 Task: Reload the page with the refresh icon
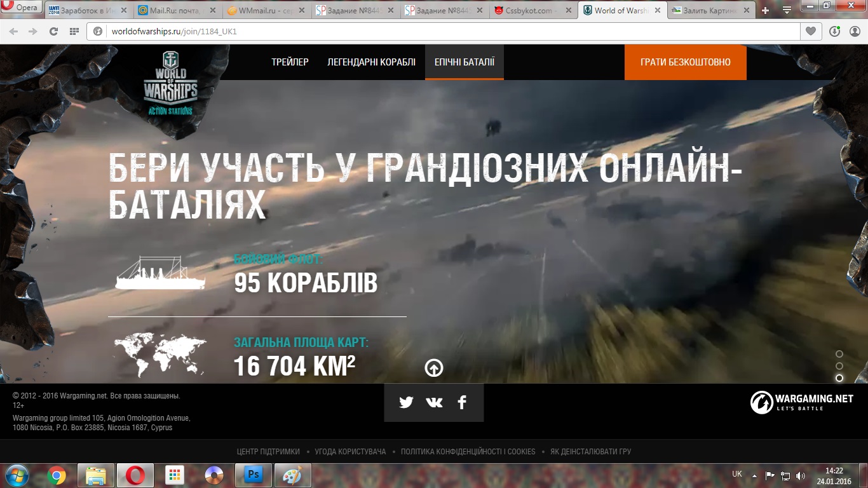pos(53,31)
